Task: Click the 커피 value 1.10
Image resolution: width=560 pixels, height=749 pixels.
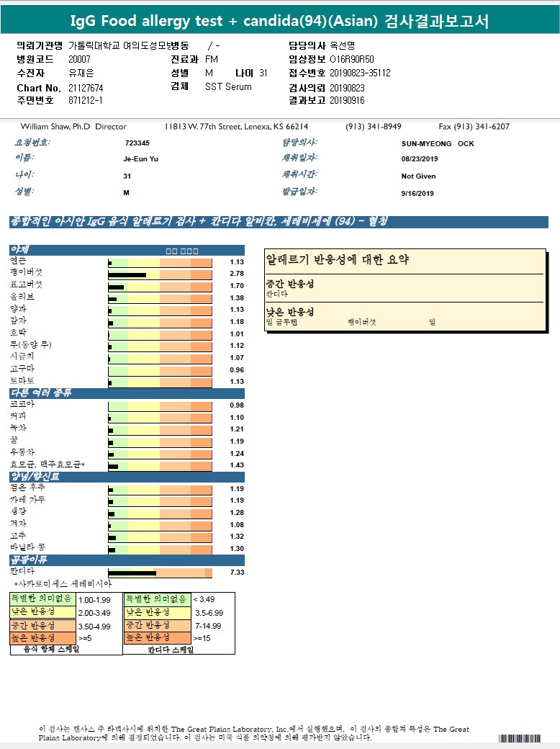Action: pos(237,418)
